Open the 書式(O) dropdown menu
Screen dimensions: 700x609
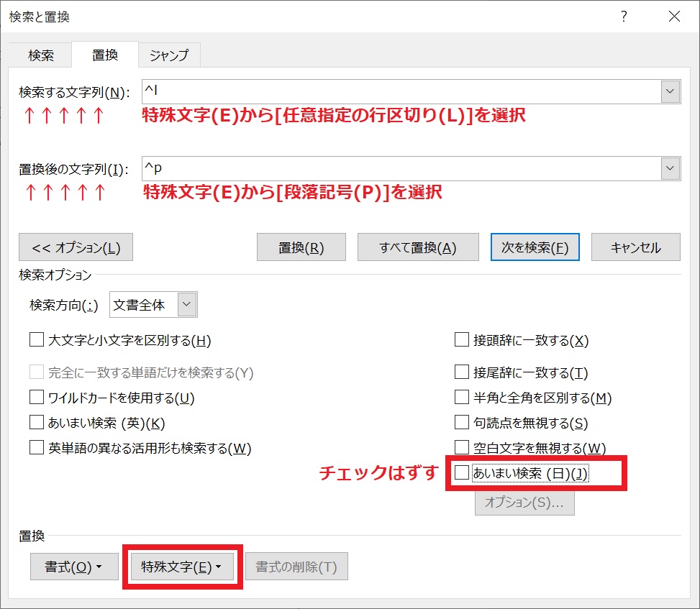click(73, 567)
